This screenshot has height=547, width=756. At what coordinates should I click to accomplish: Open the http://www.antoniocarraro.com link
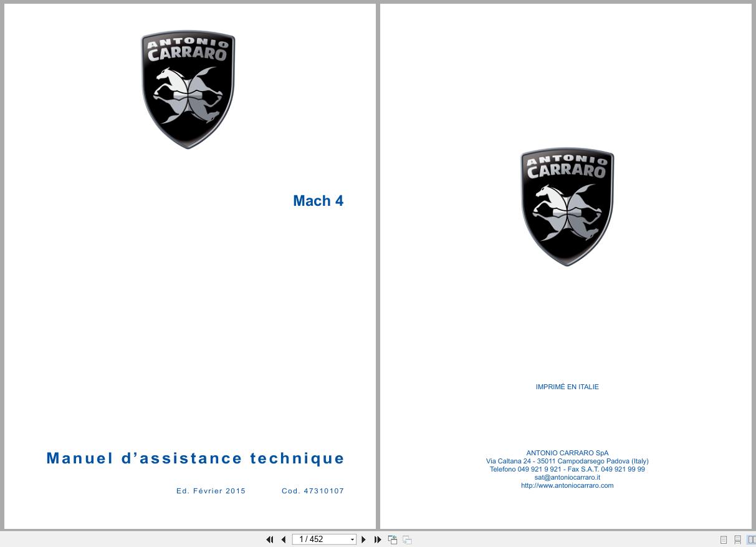pos(567,485)
